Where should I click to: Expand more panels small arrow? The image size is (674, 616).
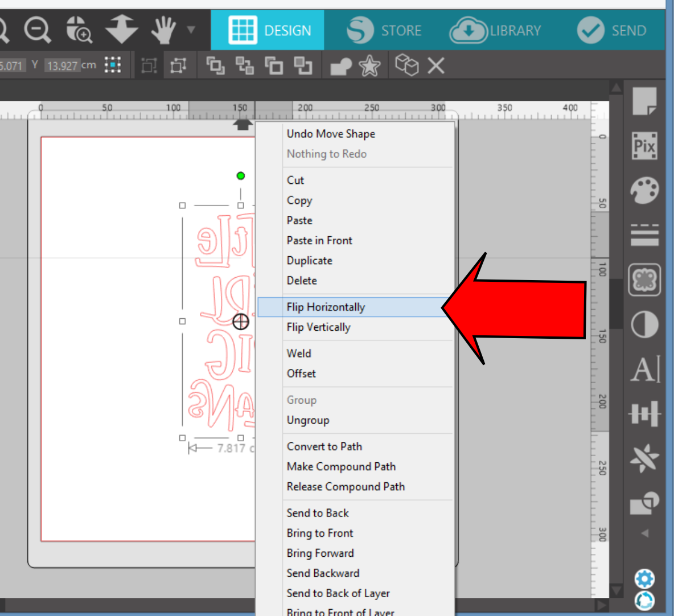coord(645,533)
